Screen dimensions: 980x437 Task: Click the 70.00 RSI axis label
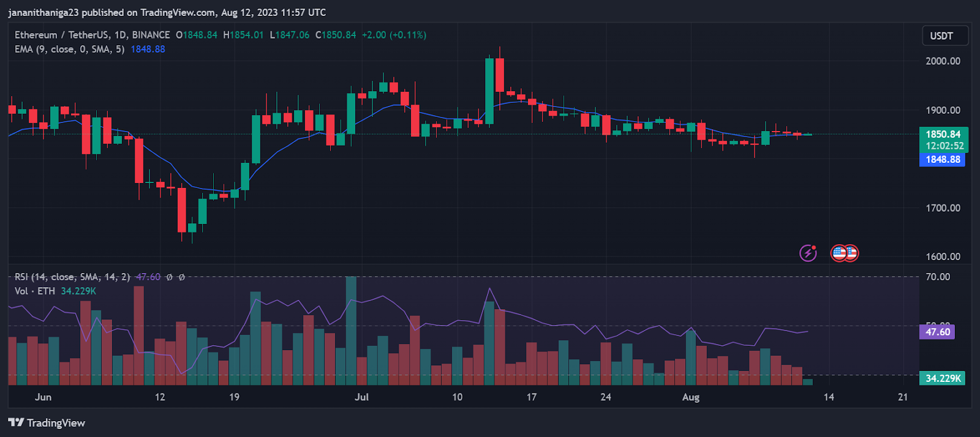(938, 277)
